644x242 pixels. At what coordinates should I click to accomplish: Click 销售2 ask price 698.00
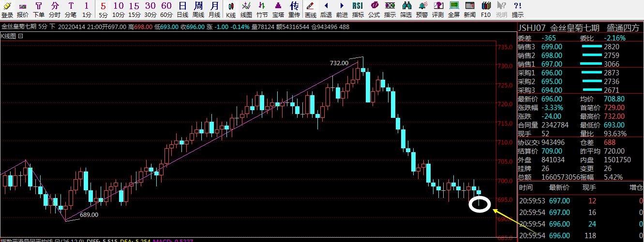[x=553, y=56]
